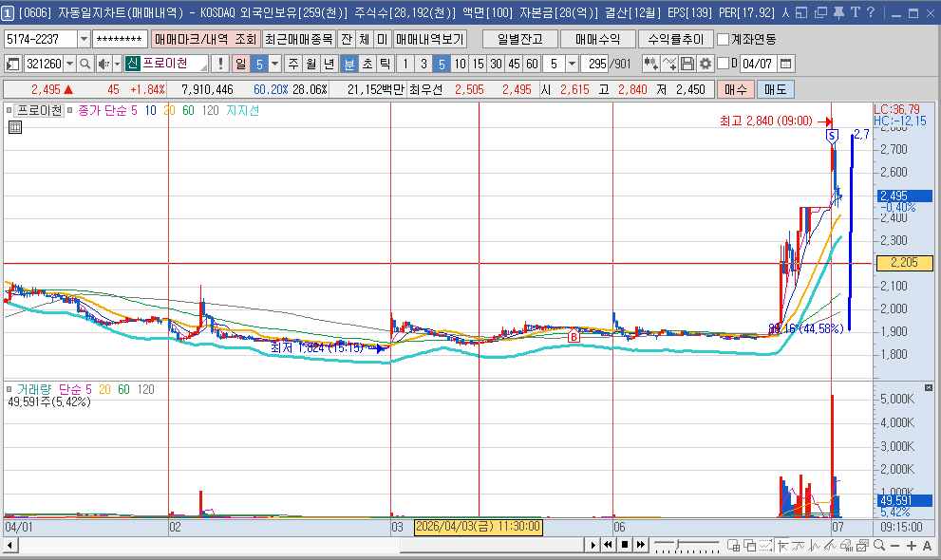The image size is (941, 560).
Task: Enable the 계좌연동 checkbox
Action: (x=724, y=39)
